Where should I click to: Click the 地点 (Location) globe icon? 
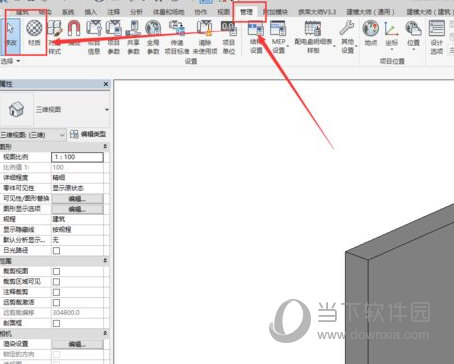pyautogui.click(x=371, y=28)
